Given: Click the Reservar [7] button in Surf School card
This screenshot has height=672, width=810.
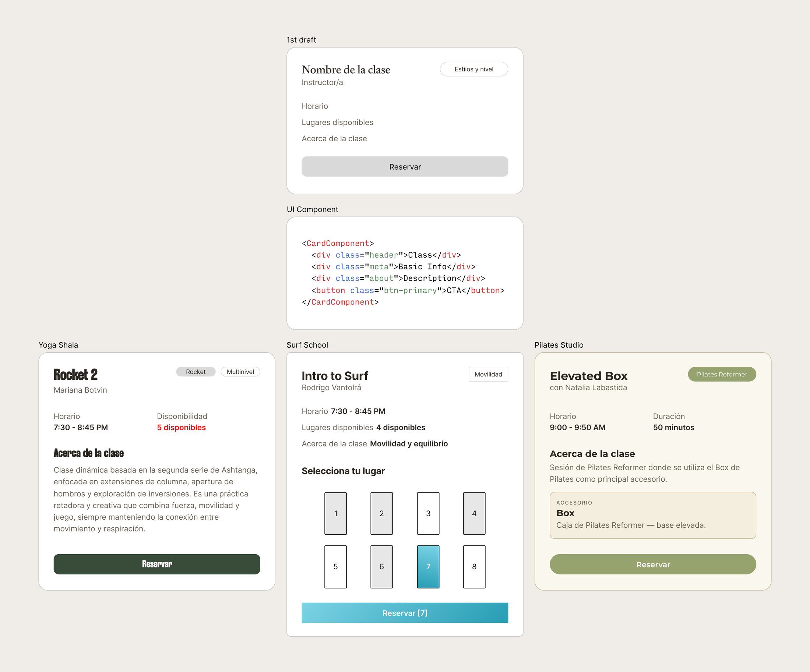Looking at the screenshot, I should [405, 613].
